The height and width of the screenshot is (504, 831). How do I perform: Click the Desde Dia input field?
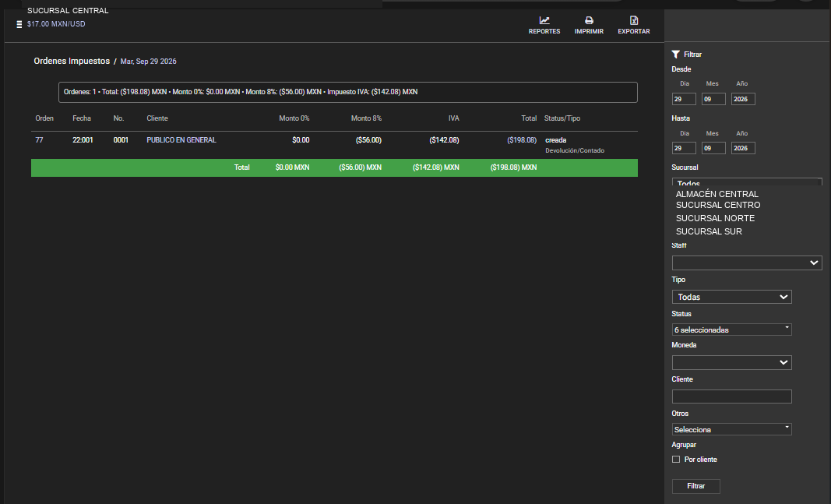(684, 99)
